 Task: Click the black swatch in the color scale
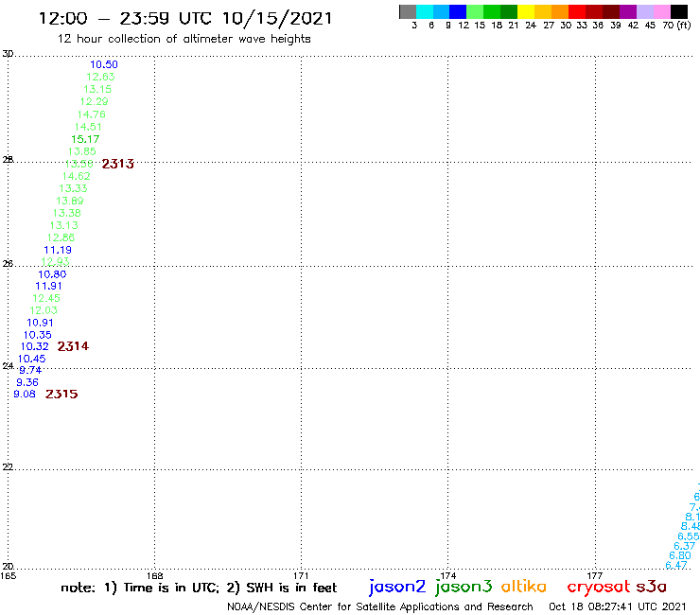[679, 11]
